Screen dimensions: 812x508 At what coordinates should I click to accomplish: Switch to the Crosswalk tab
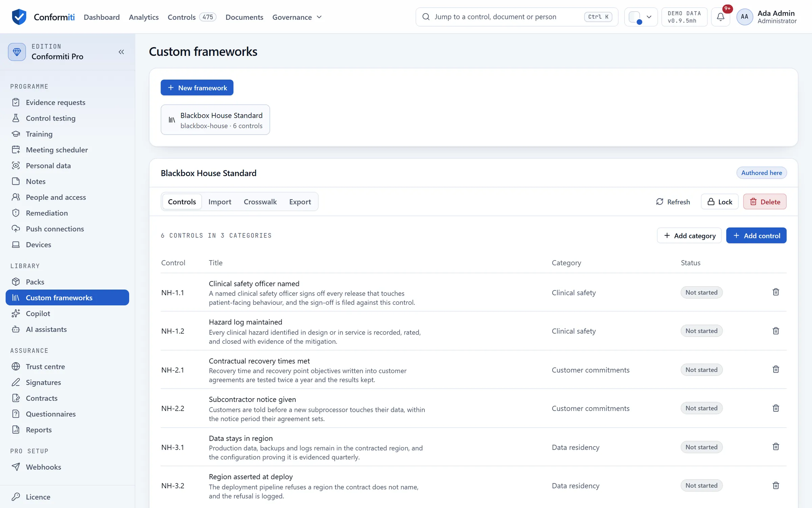coord(260,202)
